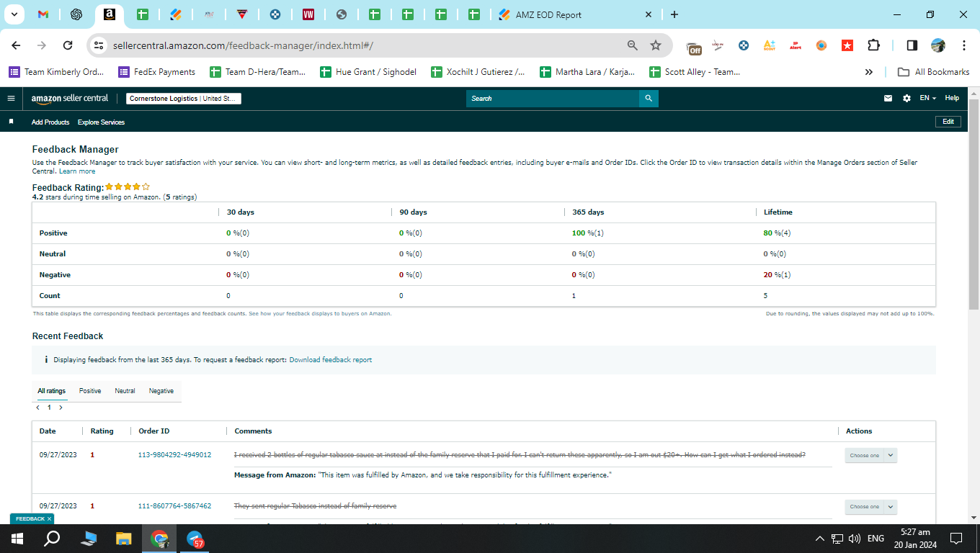This screenshot has height=553, width=980.
Task: Open the Help link
Action: pyautogui.click(x=952, y=98)
